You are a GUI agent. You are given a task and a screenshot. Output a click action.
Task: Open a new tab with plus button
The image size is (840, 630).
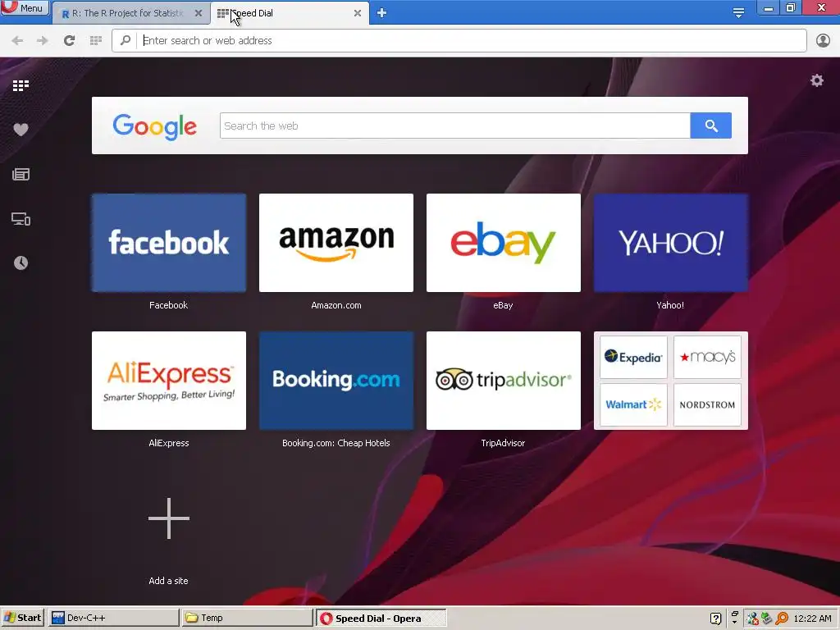click(x=381, y=13)
